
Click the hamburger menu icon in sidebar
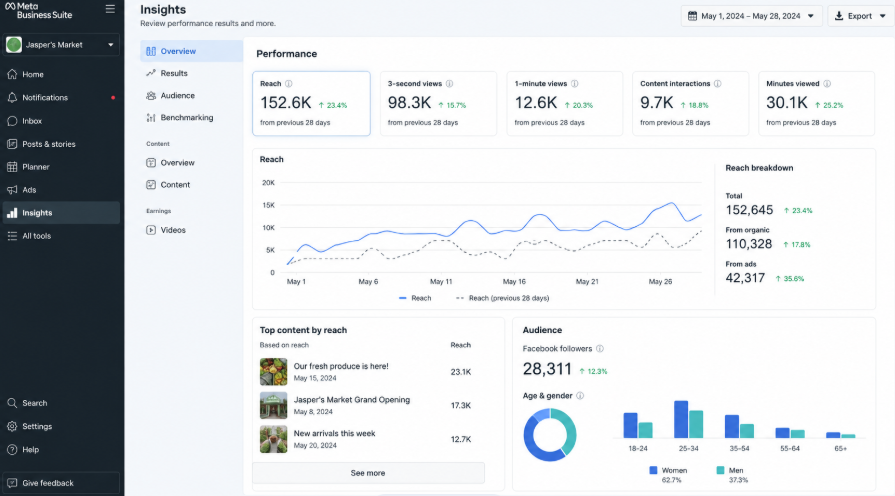point(110,9)
